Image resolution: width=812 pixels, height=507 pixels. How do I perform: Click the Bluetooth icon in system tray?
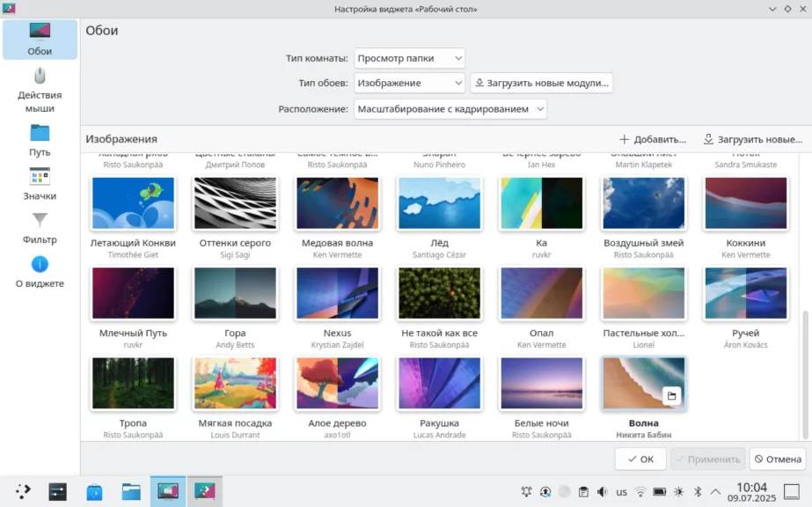click(x=698, y=492)
